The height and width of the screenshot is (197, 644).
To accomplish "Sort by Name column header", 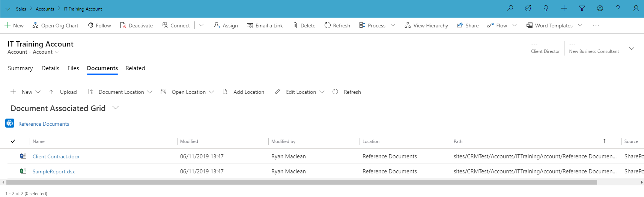I will click(39, 141).
